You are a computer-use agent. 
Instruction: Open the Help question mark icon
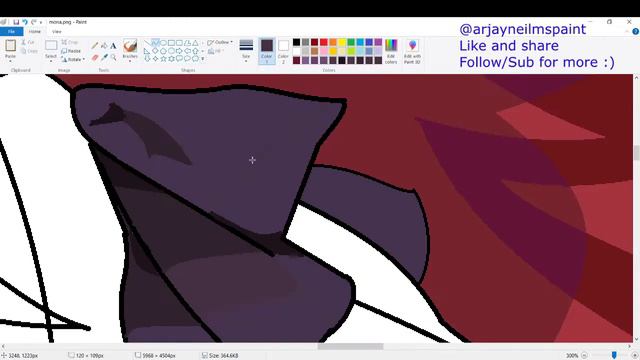pyautogui.click(x=635, y=31)
